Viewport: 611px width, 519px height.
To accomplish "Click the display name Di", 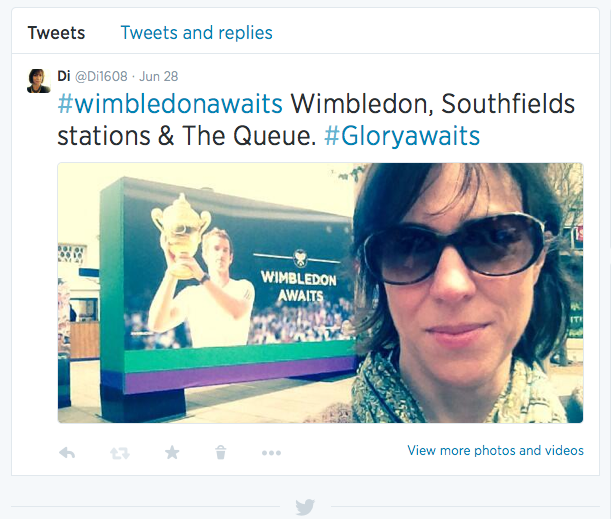I will pos(64,77).
